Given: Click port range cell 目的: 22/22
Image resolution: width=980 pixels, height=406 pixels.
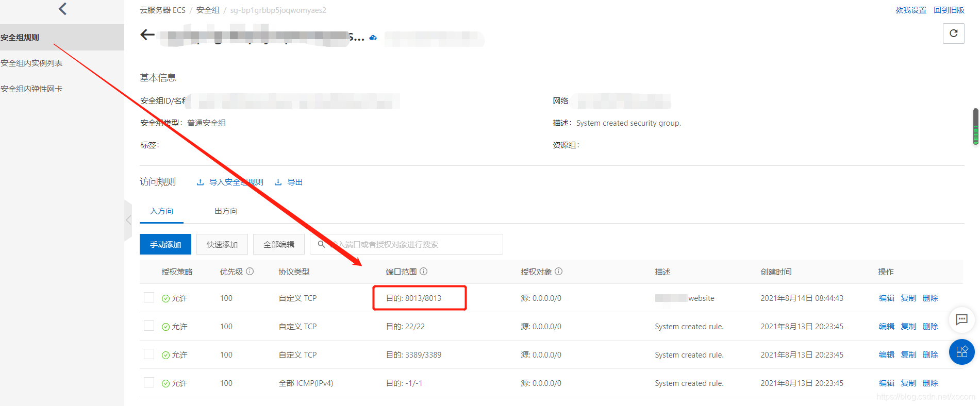Looking at the screenshot, I should click(405, 327).
